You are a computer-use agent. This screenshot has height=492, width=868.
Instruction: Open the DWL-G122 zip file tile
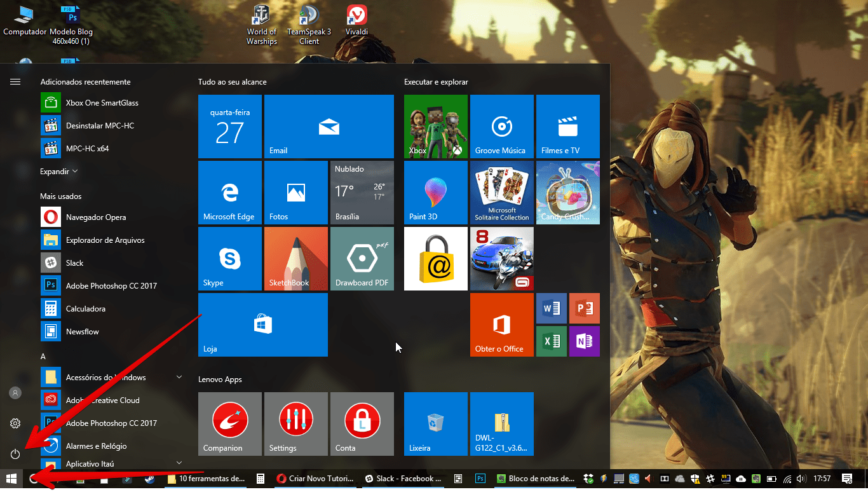pyautogui.click(x=502, y=424)
